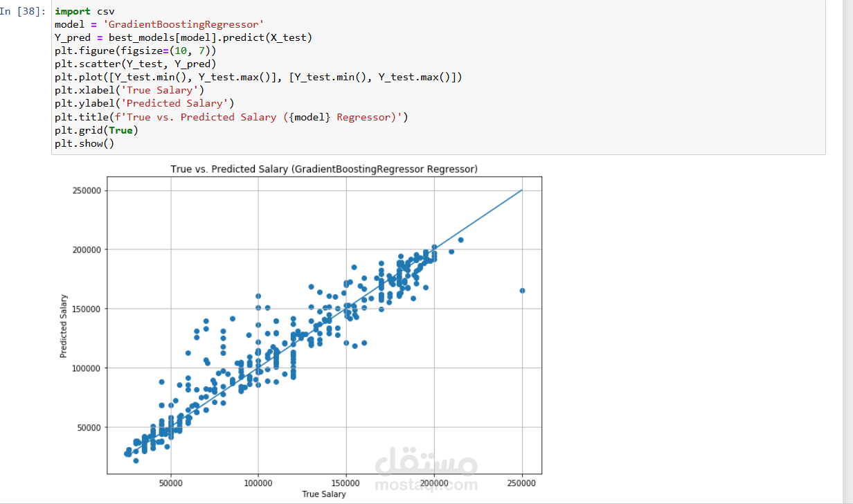
Task: Click the x-axis tick label 100000
Action: 258,482
